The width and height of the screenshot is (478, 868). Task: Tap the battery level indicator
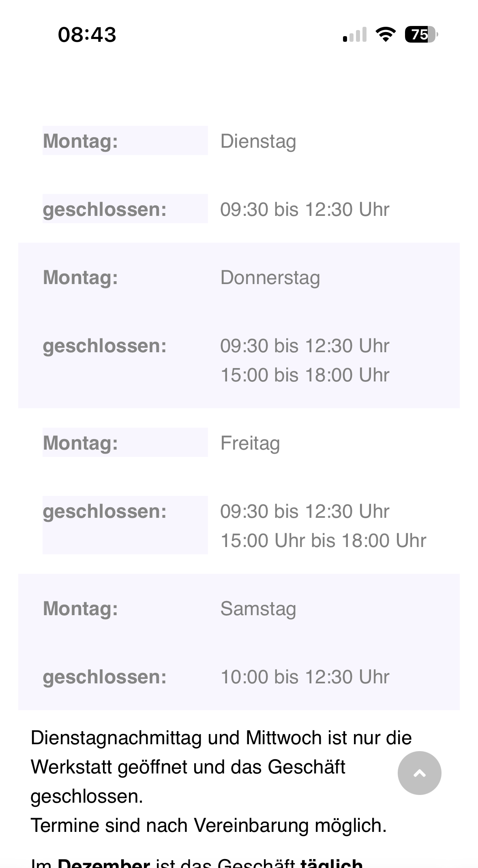(x=421, y=34)
